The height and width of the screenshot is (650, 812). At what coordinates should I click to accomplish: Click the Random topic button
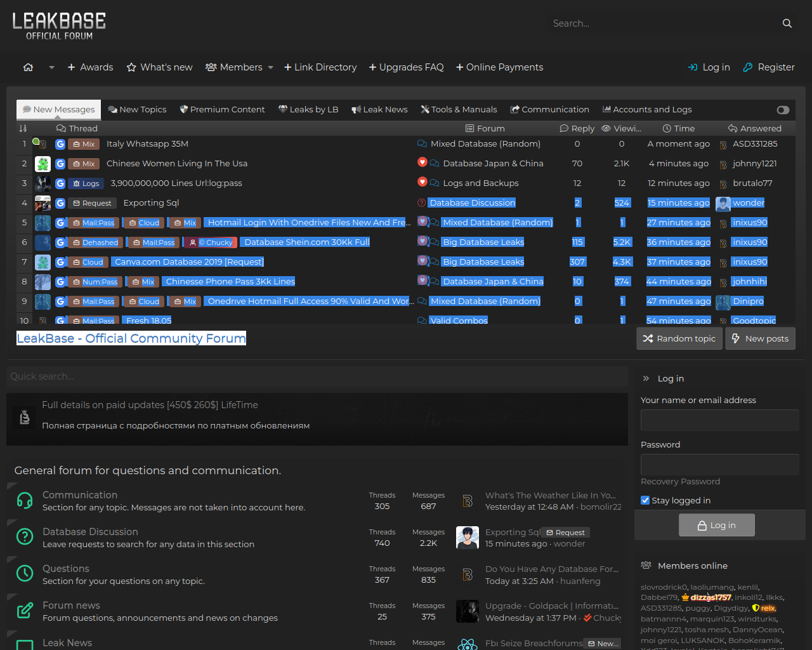click(679, 338)
